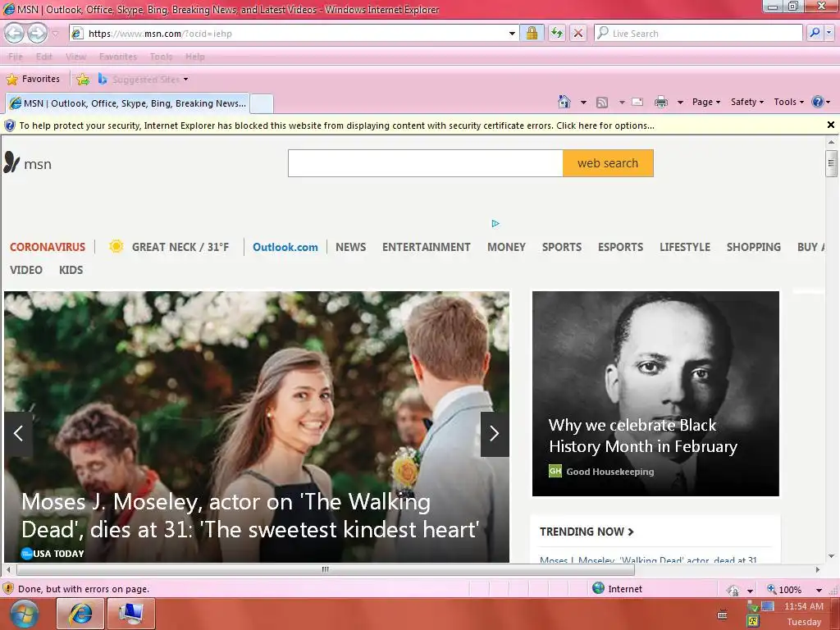840x630 pixels.
Task: Open the Suggested Sites dropdown
Action: 144,80
